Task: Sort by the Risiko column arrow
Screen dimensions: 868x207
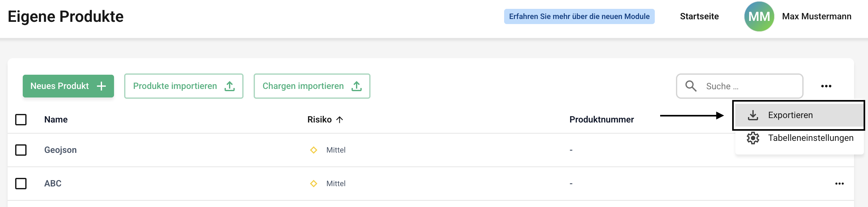Action: tap(340, 120)
